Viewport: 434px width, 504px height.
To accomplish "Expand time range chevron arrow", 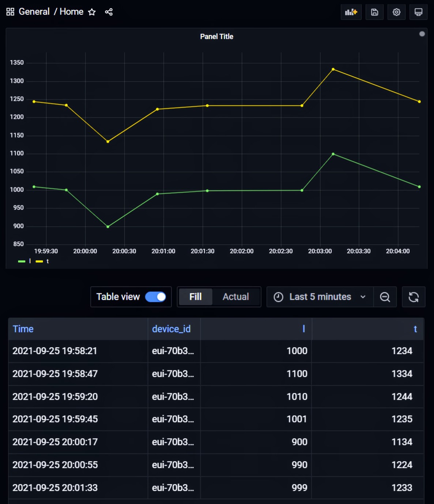I will click(x=363, y=297).
